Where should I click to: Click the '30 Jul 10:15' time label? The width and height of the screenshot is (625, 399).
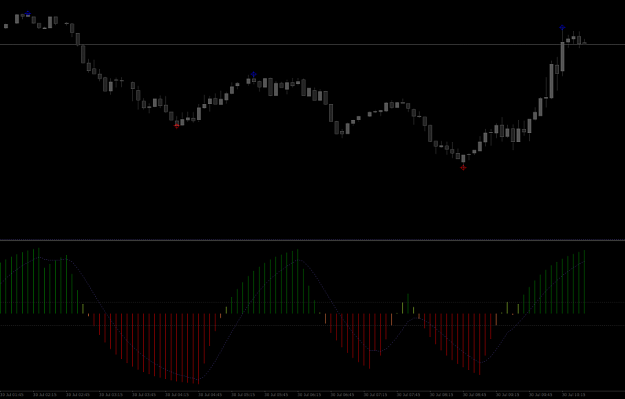click(x=574, y=395)
